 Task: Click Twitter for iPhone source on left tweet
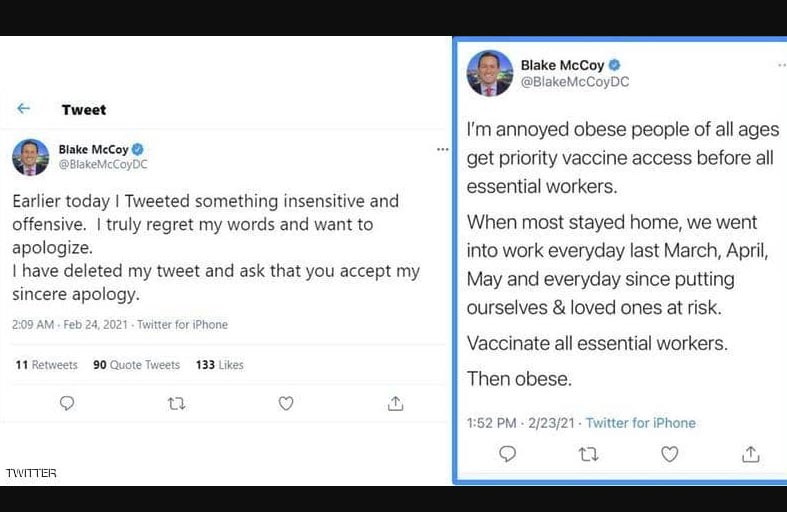pos(182,325)
